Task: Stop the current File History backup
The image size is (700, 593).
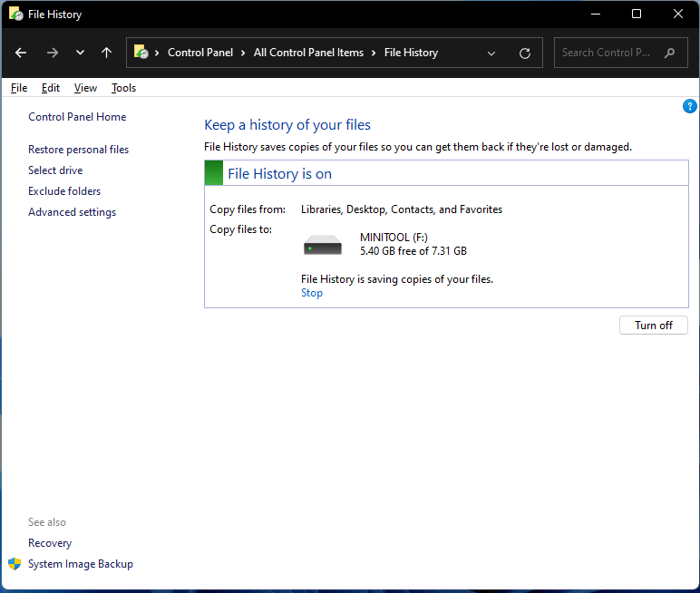Action: point(311,293)
